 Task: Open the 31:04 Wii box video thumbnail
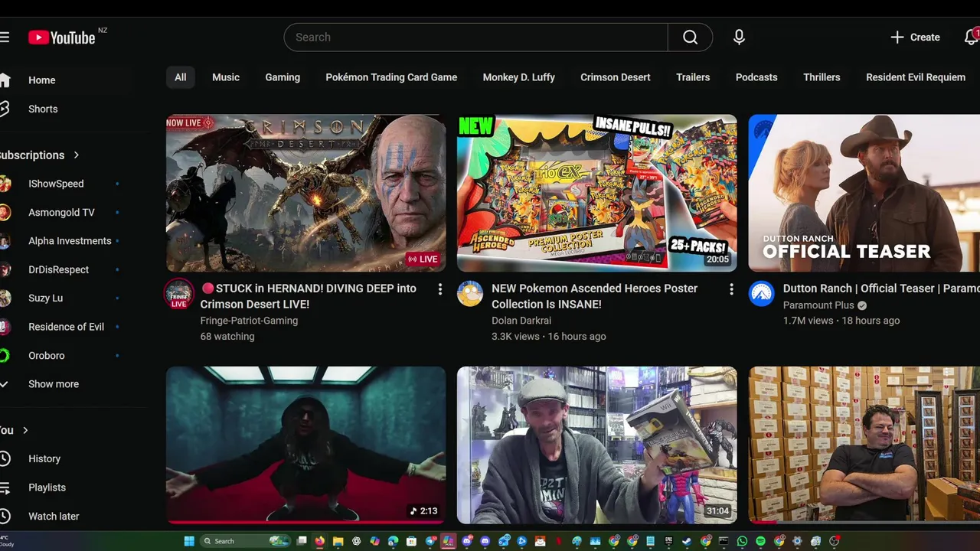tap(597, 445)
